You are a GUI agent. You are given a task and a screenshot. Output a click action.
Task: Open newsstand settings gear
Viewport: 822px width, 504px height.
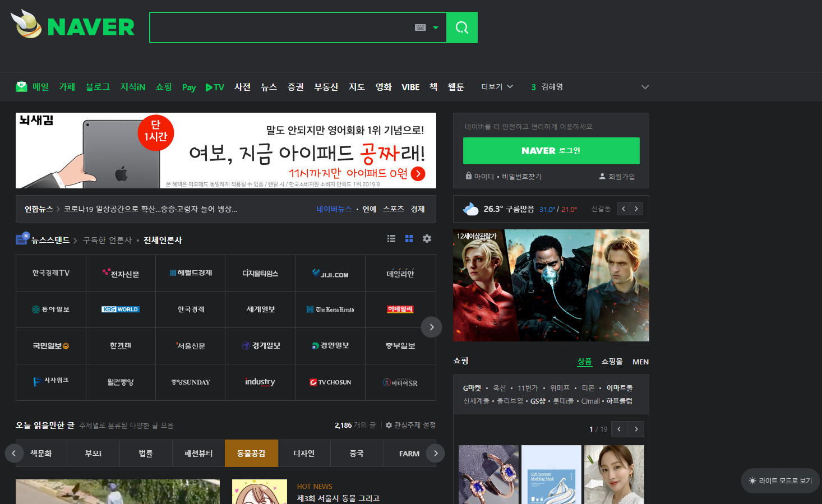point(427,239)
